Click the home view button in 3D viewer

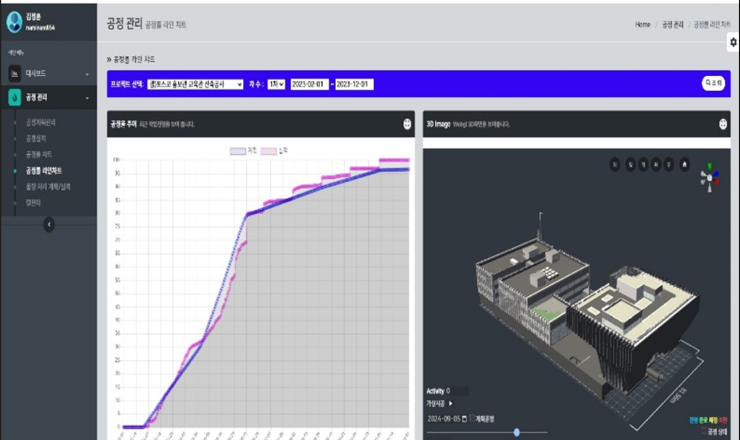[x=684, y=163]
